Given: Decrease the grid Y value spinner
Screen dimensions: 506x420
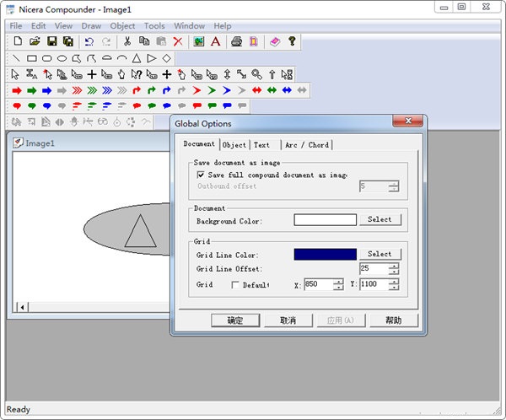Looking at the screenshot, I should point(394,287).
